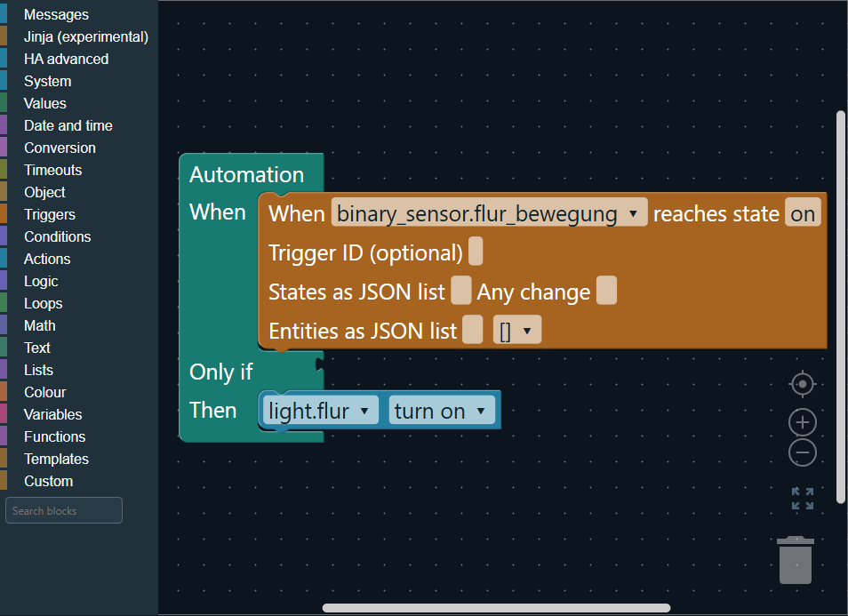Image resolution: width=848 pixels, height=616 pixels.
Task: Select the Automation block title
Action: click(246, 175)
